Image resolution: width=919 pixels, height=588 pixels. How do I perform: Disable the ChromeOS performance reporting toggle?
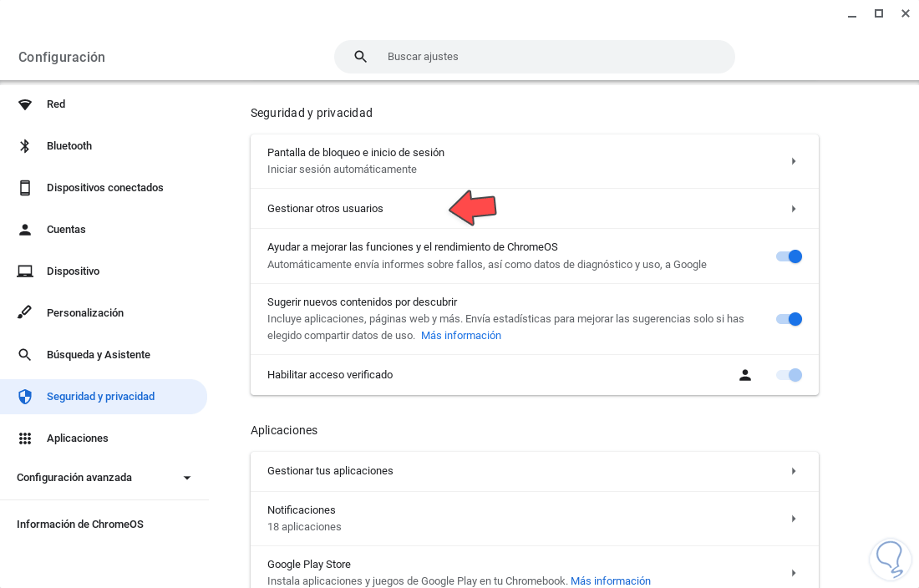(789, 256)
